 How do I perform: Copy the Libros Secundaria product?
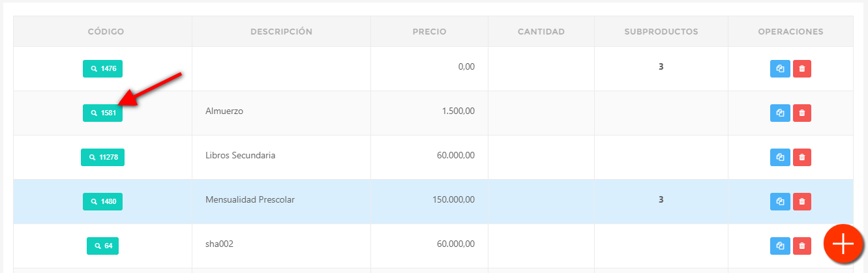(780, 157)
